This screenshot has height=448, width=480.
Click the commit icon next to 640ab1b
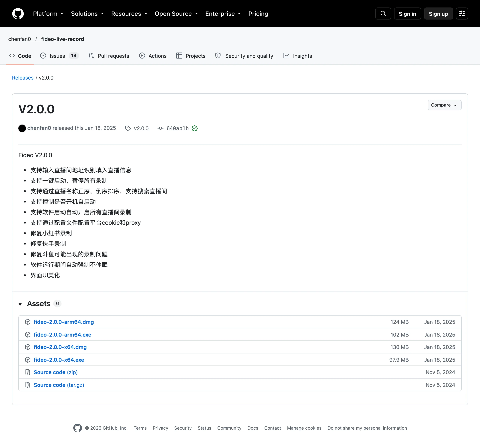pyautogui.click(x=160, y=128)
